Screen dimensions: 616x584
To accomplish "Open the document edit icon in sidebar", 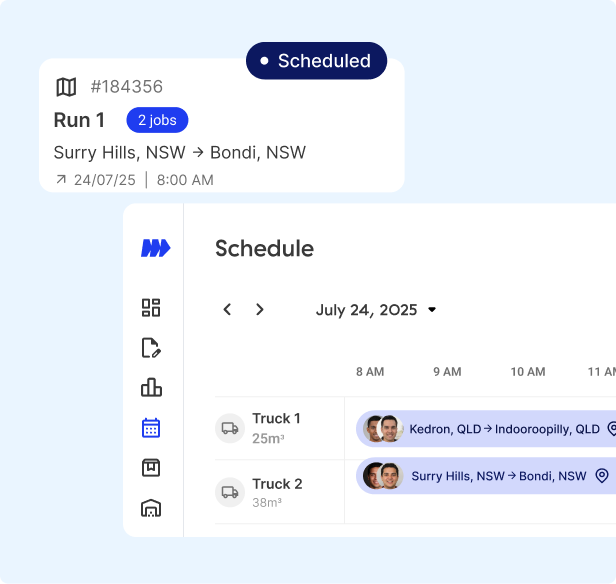I will coord(151,348).
